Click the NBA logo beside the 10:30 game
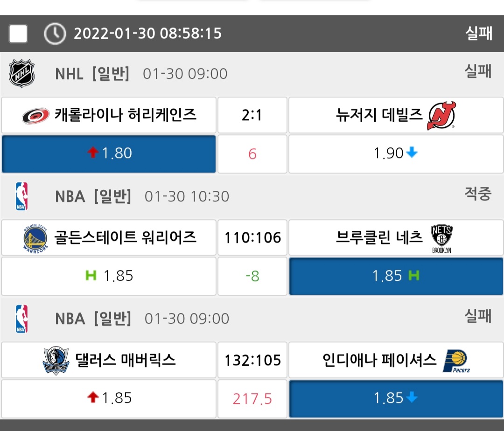This screenshot has width=504, height=431. click(21, 196)
